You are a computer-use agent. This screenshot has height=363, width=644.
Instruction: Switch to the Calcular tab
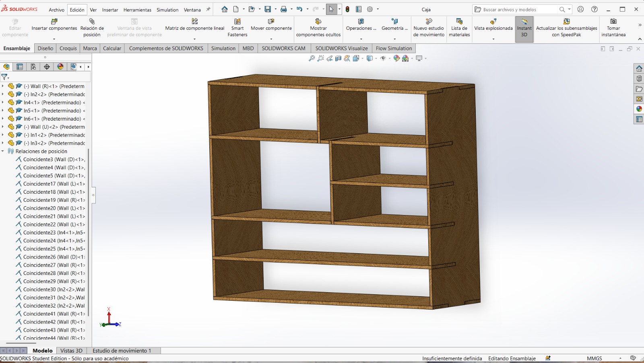pyautogui.click(x=112, y=48)
